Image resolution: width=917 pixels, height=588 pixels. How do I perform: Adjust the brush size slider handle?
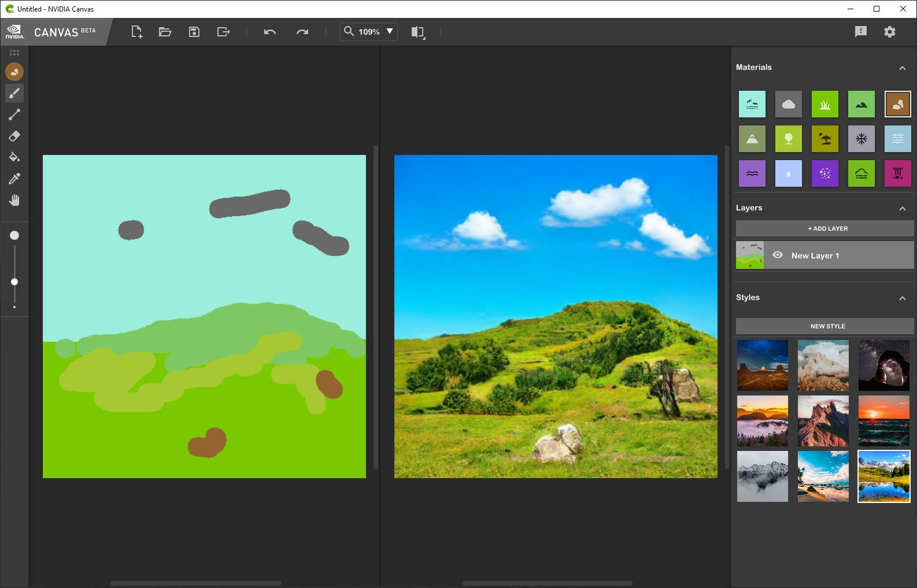(14, 282)
